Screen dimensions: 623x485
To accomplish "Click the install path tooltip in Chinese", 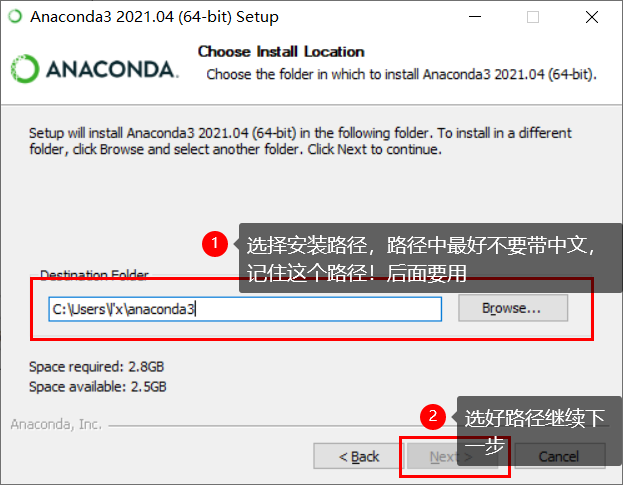I will pos(430,258).
